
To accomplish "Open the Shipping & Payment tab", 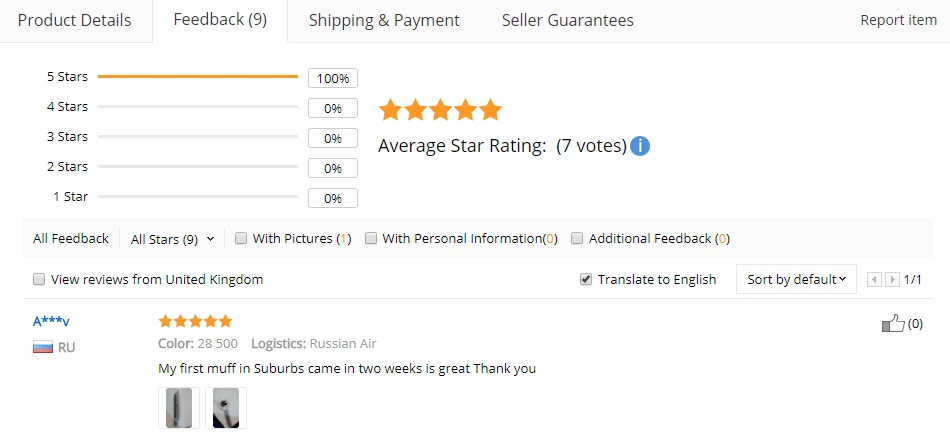I will pos(384,21).
